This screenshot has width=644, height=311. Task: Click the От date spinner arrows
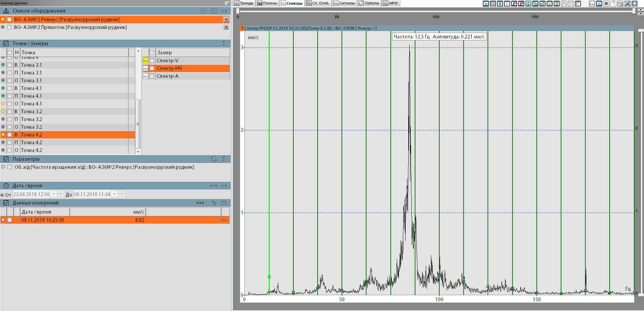[x=61, y=194]
